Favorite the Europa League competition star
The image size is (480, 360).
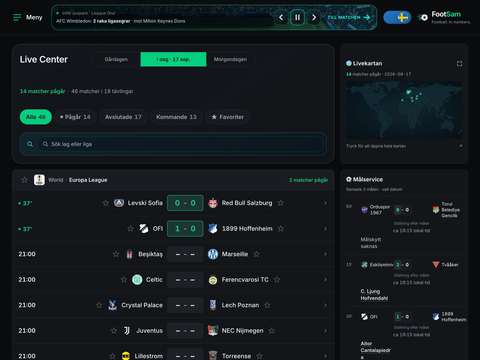tap(24, 180)
